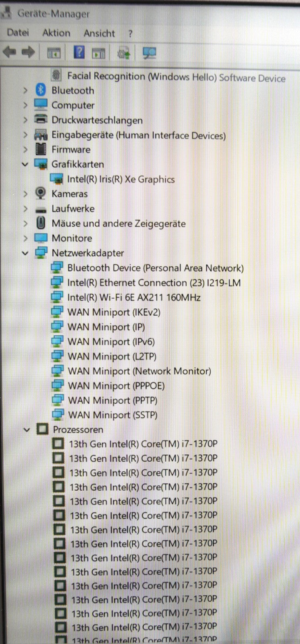
Task: Select Intel(R) Ethernet Connection (23) I219-LM
Action: point(154,283)
